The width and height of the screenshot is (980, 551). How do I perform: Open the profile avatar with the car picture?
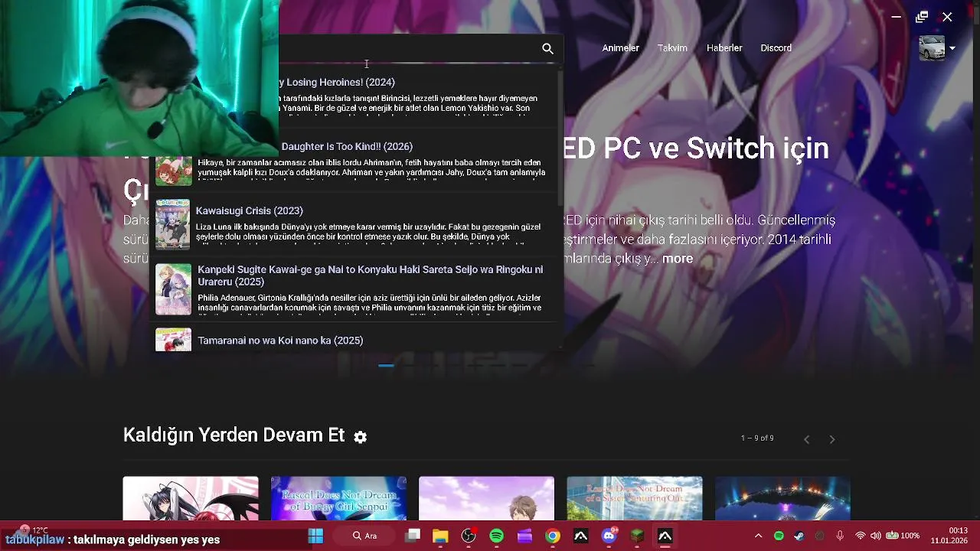pos(932,48)
